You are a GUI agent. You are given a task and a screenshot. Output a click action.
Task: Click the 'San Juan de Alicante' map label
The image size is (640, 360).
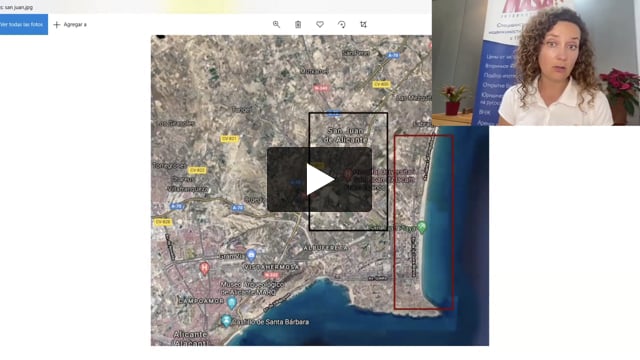(x=345, y=135)
